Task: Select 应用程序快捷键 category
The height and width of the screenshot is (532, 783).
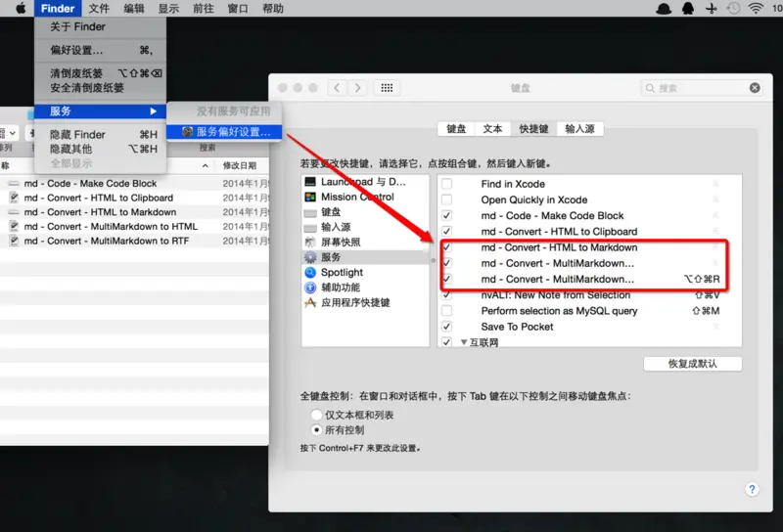Action: (x=365, y=302)
